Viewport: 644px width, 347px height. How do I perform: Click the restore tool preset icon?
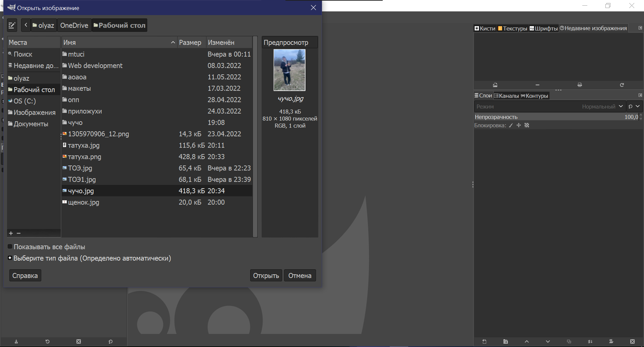47,342
